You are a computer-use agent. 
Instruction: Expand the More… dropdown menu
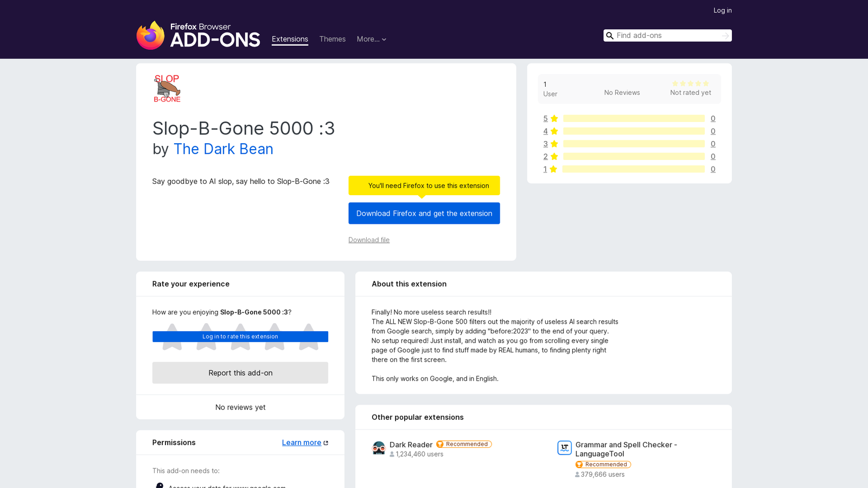[372, 39]
